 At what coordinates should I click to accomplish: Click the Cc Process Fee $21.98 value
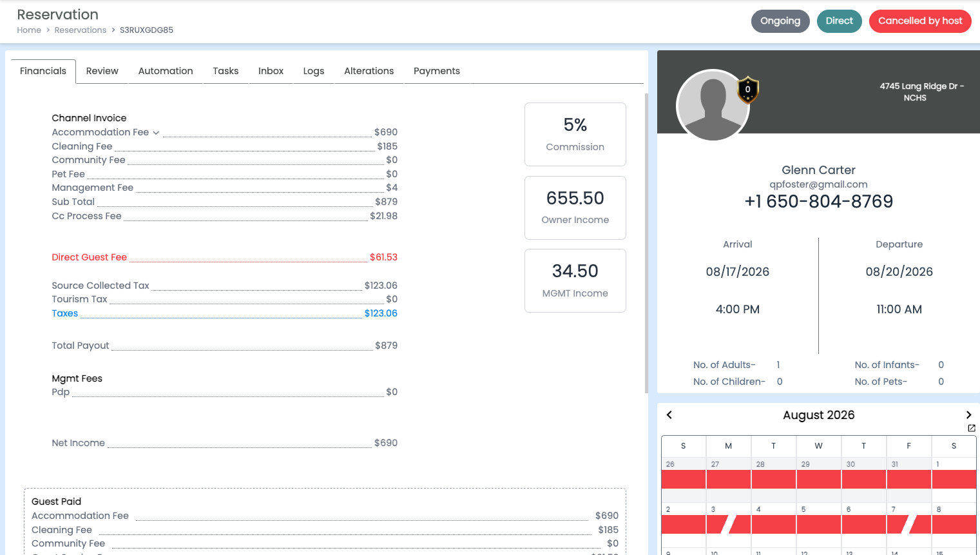pyautogui.click(x=384, y=216)
